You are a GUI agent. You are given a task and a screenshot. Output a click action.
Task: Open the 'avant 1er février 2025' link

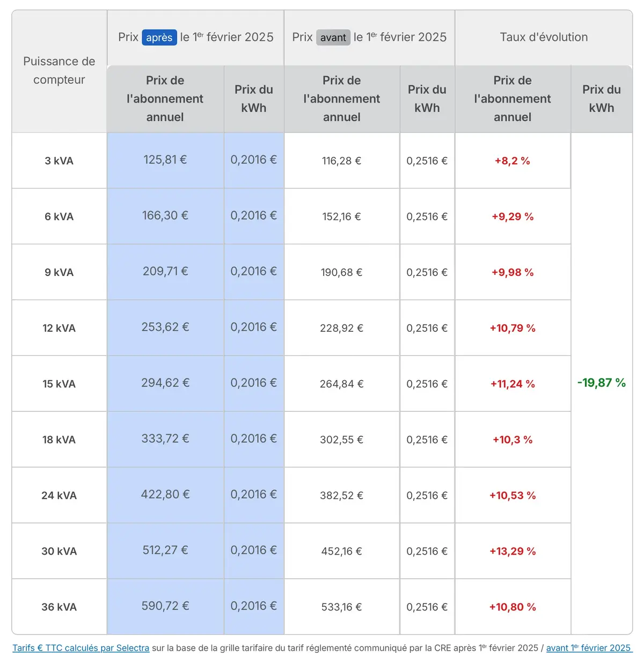[x=589, y=648]
